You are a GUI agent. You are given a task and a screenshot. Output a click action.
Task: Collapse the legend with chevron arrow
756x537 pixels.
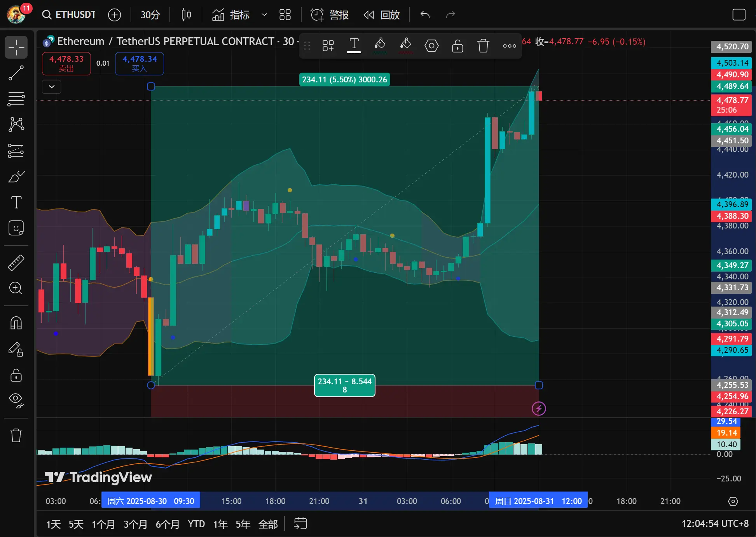click(x=52, y=87)
